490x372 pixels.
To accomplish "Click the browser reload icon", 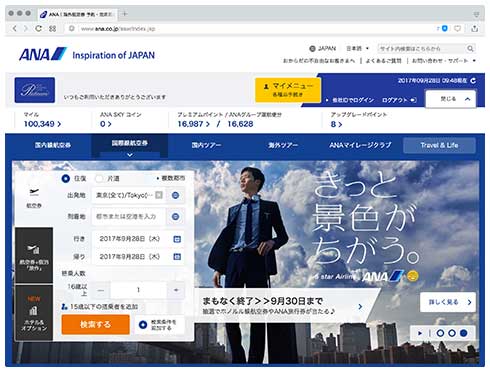I will click(x=39, y=29).
